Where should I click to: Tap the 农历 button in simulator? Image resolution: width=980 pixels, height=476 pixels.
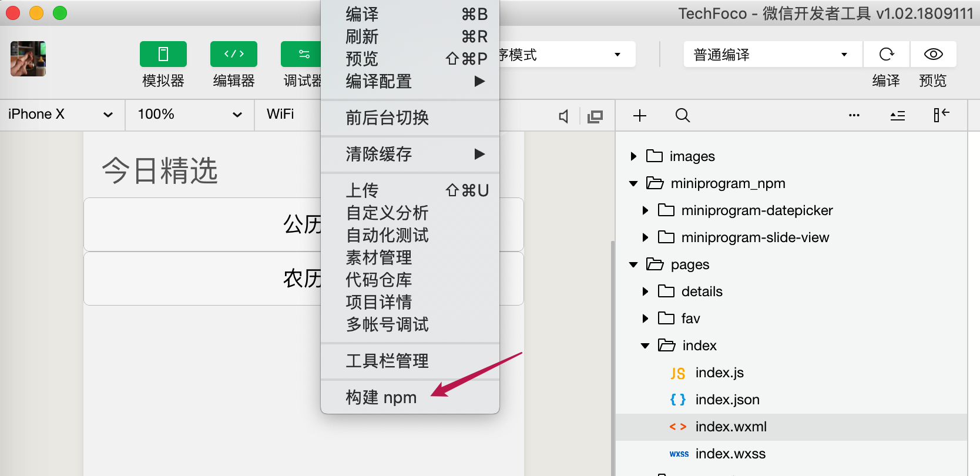click(x=304, y=279)
